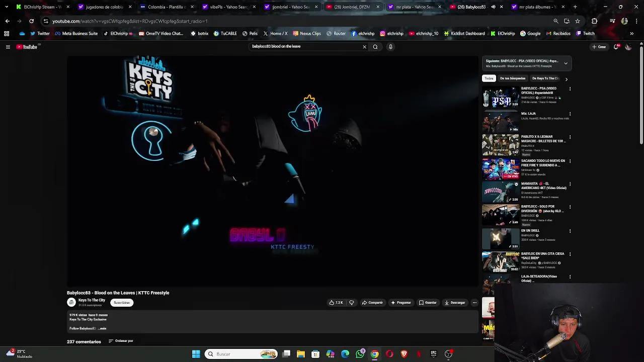Viewport: 644px width, 362px height.
Task: Open File Explorer from the taskbar
Action: point(301,354)
